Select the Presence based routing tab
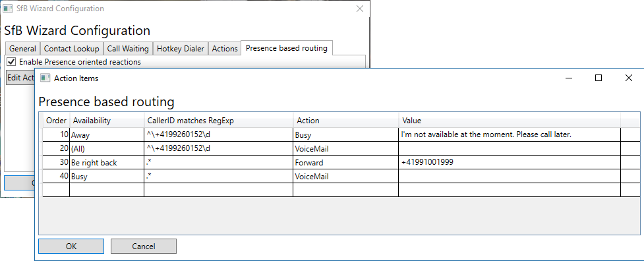Viewport: 644px width, 261px height. 286,48
